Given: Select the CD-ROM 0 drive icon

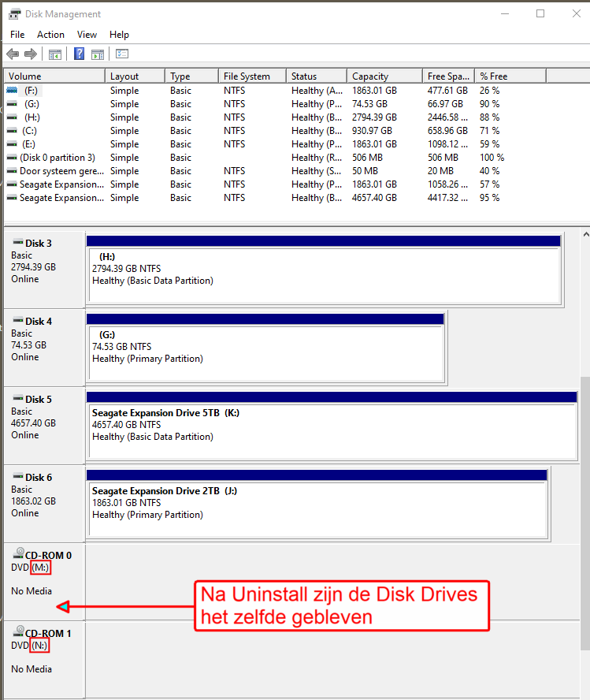Looking at the screenshot, I should 18,553.
